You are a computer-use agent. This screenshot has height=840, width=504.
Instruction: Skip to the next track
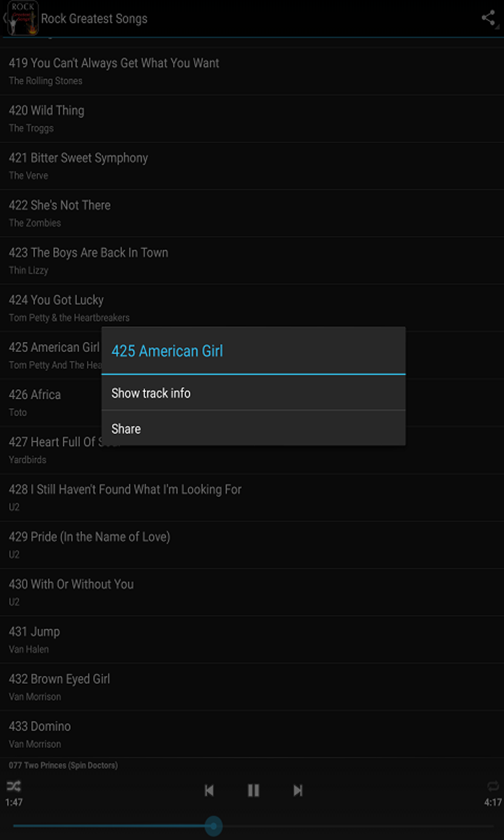[297, 790]
